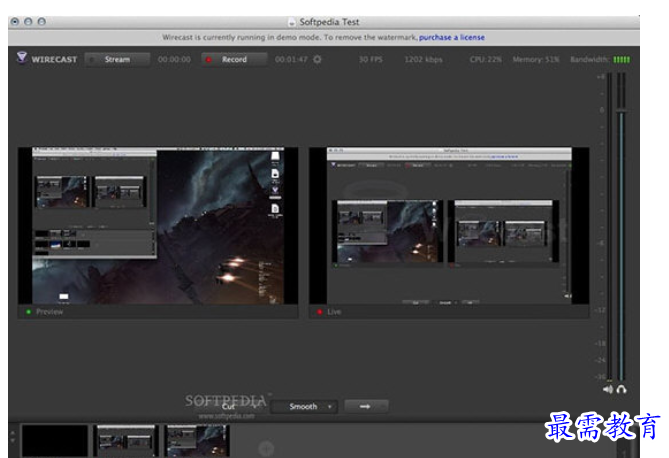Click the 1202 kbps bitrate readout
The width and height of the screenshot is (669, 458).
(x=423, y=59)
